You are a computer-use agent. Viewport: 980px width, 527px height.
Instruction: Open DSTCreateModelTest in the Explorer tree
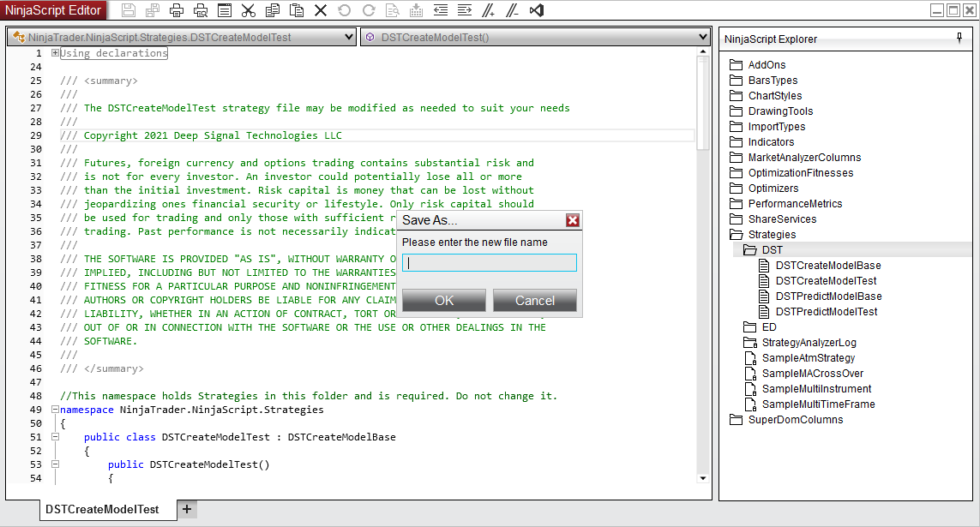(817, 281)
